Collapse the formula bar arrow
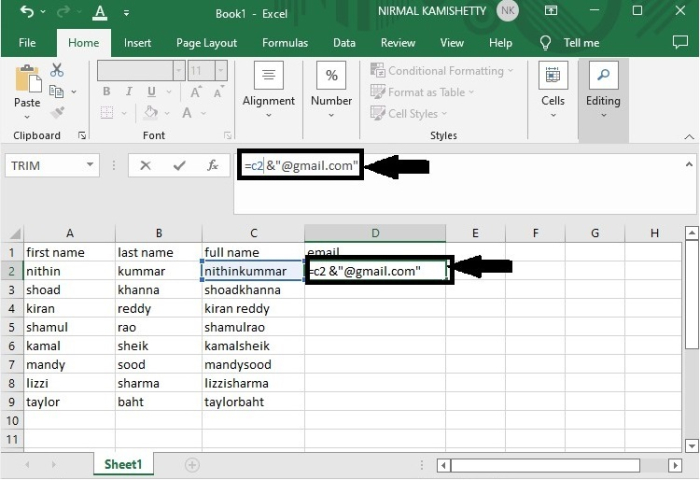The height and width of the screenshot is (480, 700). [x=689, y=165]
